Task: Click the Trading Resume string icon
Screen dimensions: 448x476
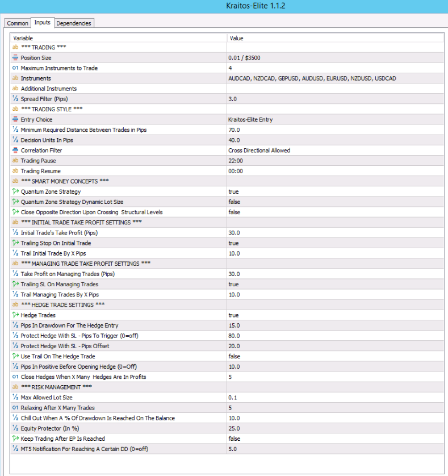Action: coord(15,170)
